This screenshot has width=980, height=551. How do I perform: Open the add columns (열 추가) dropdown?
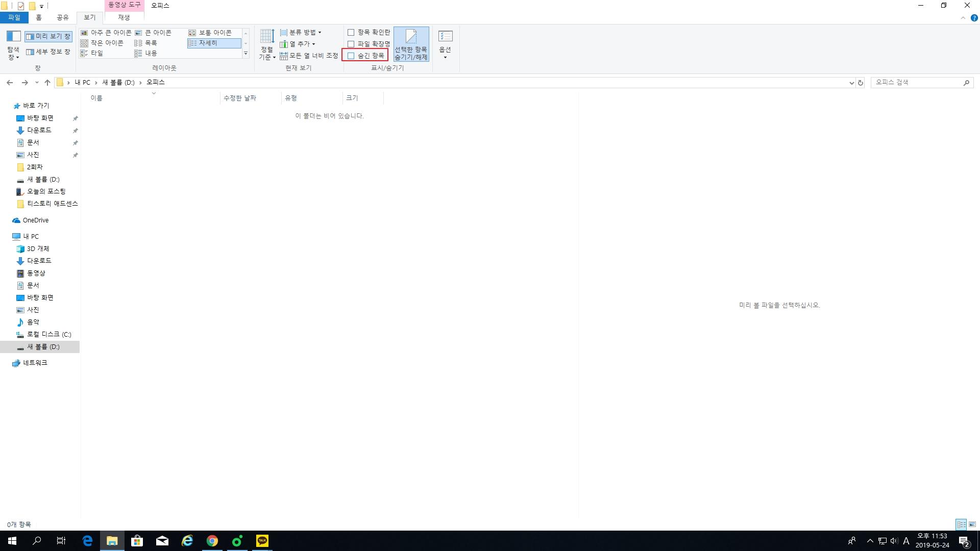pyautogui.click(x=298, y=44)
